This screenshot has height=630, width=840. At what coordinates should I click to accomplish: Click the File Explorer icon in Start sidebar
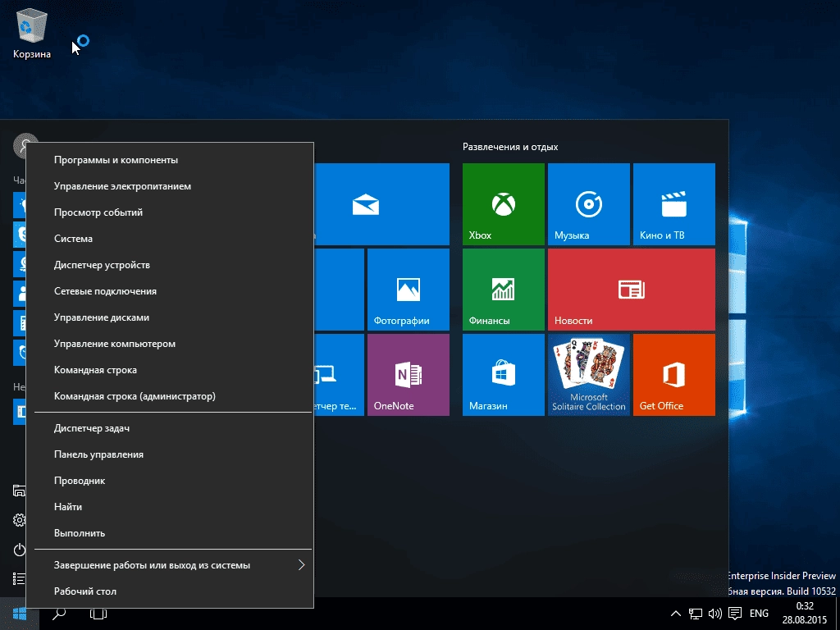(x=19, y=491)
